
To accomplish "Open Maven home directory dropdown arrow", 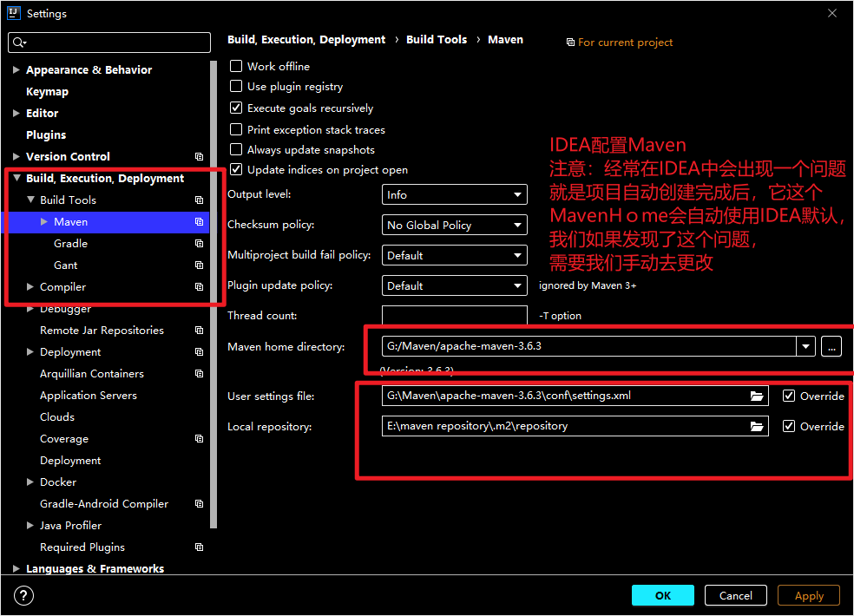I will pyautogui.click(x=805, y=346).
